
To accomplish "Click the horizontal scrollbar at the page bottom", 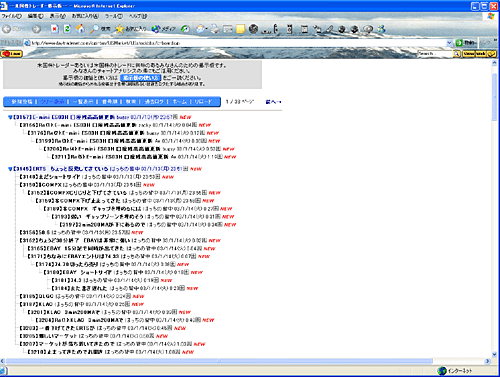I will tap(247, 361).
